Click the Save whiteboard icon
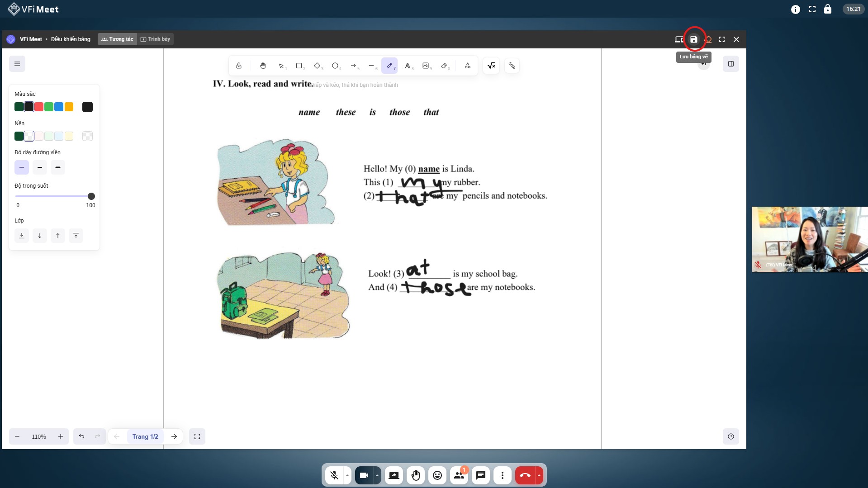 [x=693, y=39]
